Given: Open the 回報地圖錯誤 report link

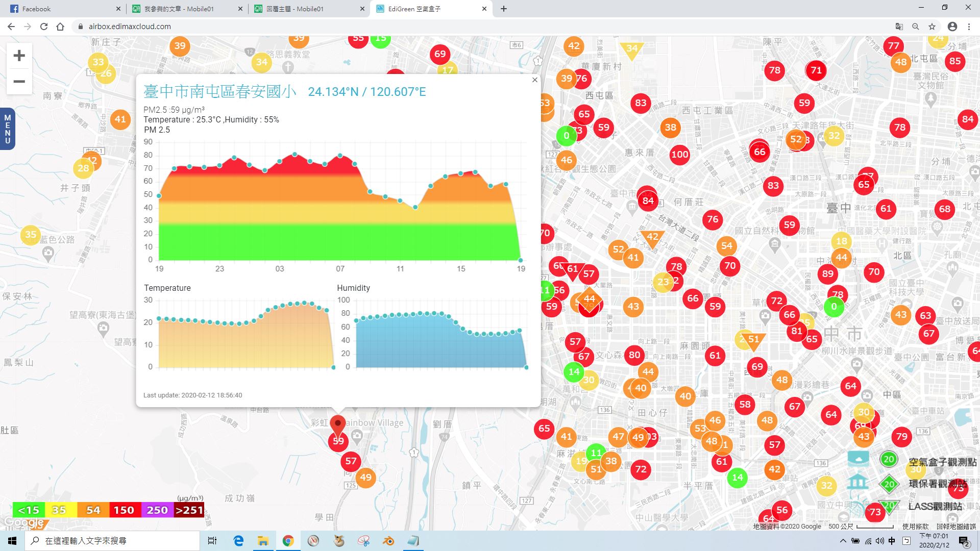Looking at the screenshot, I should coord(956,526).
